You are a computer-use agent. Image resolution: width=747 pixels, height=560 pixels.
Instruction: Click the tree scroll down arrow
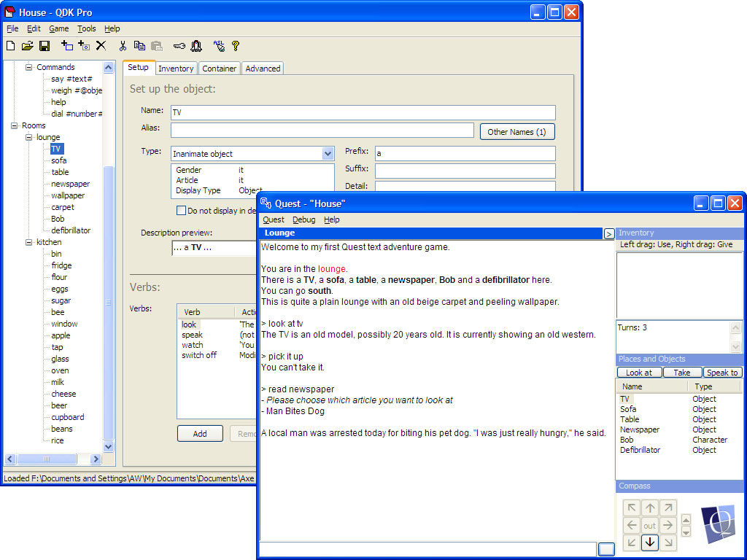point(108,447)
